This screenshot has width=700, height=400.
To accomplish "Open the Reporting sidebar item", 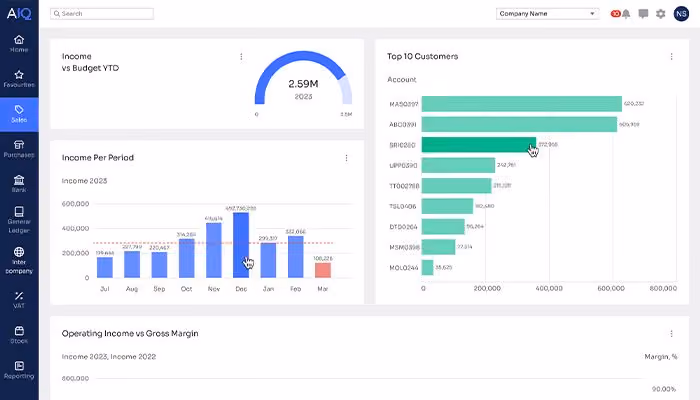I will (19, 370).
